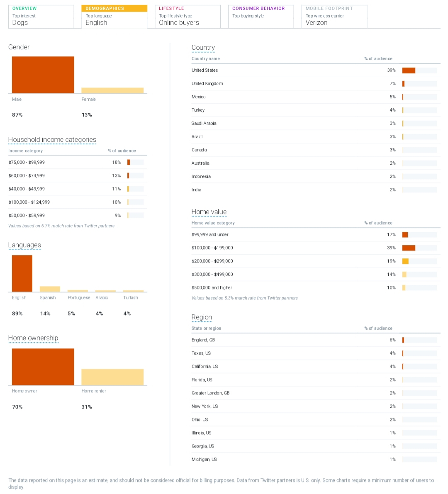This screenshot has width=448, height=494.
Task: Click the Spanish language bar
Action: coord(50,289)
